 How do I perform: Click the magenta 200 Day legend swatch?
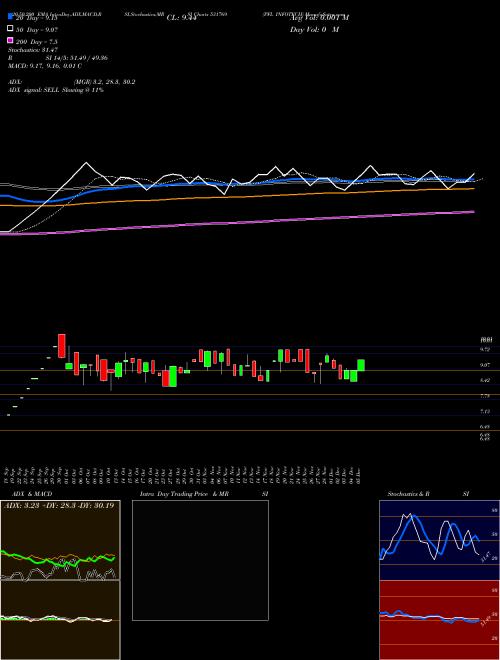[x=10, y=41]
